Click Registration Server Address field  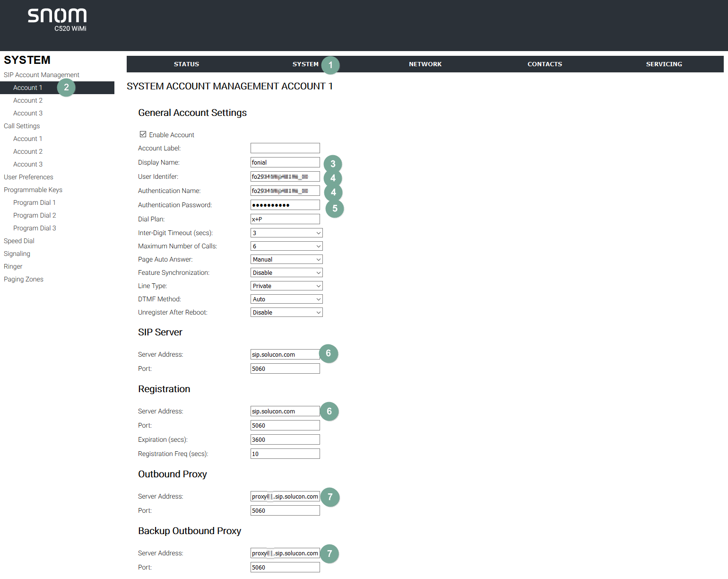click(285, 411)
